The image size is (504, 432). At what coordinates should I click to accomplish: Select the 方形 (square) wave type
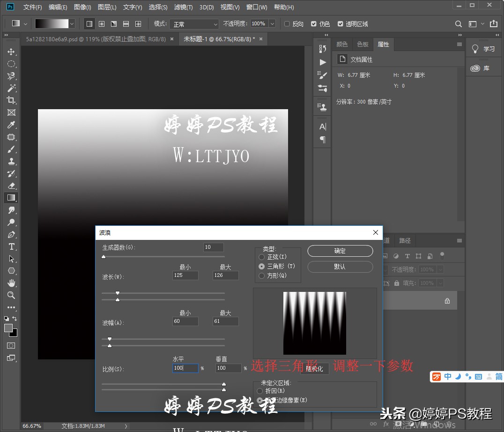(x=262, y=276)
